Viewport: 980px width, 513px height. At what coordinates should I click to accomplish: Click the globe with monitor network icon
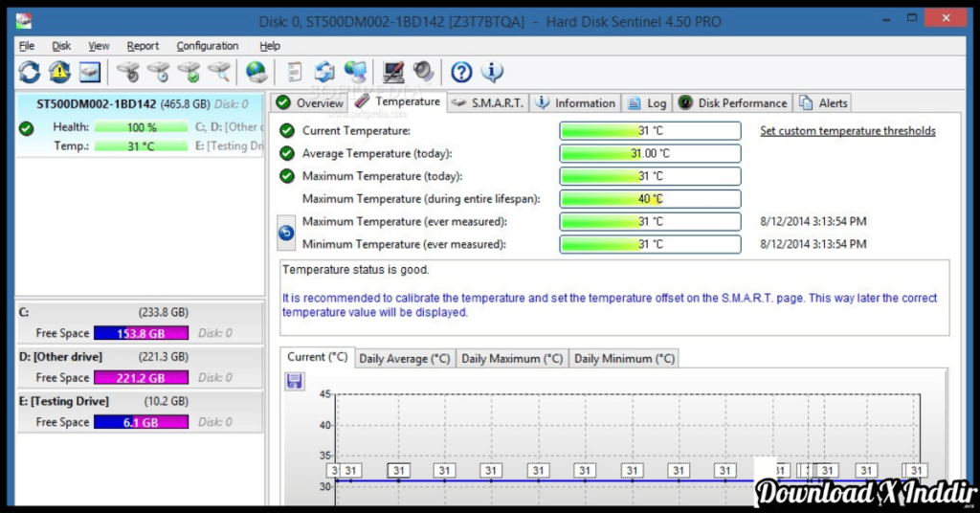(355, 72)
